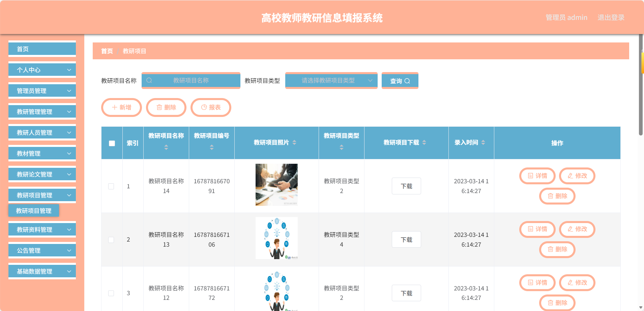The image size is (644, 311).
Task: Click the plus icon on 新增 button
Action: (x=115, y=107)
